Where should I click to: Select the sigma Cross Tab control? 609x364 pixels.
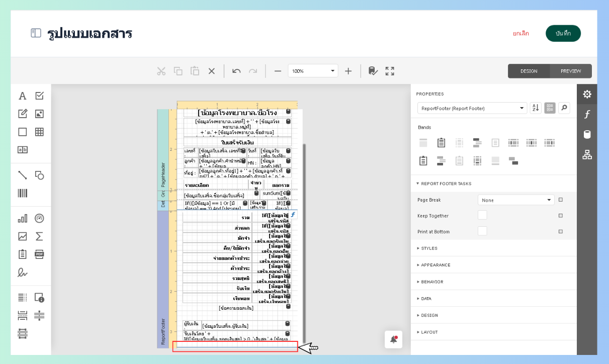(40, 236)
